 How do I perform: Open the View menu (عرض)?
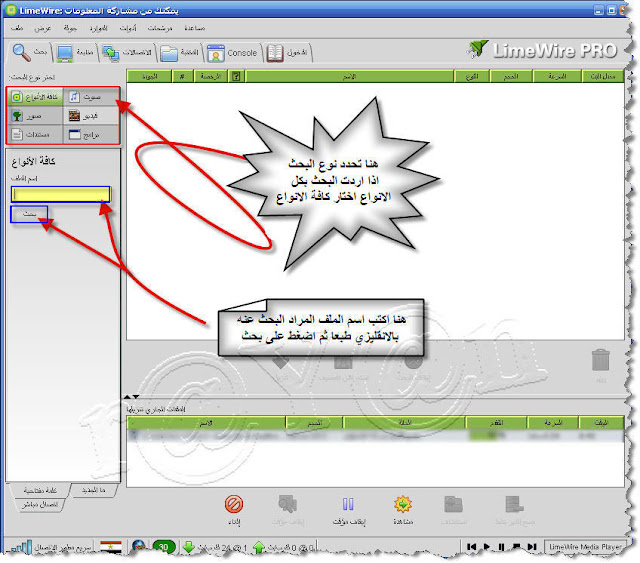click(42, 28)
